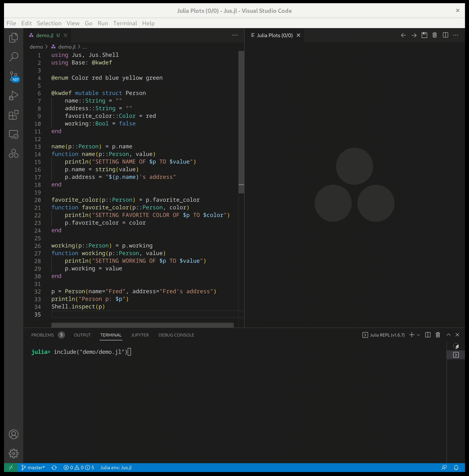Expand breadcrumb ellipsis after demo.jl
The height and width of the screenshot is (476, 469).
(x=85, y=47)
